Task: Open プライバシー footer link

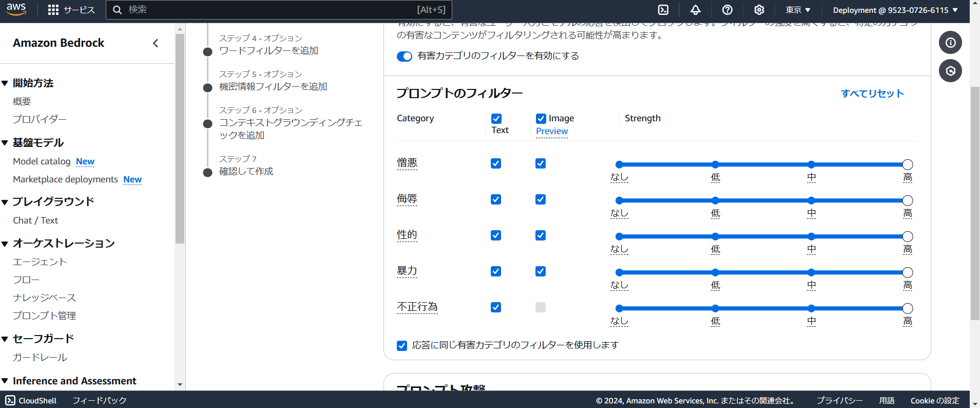Action: click(x=839, y=400)
